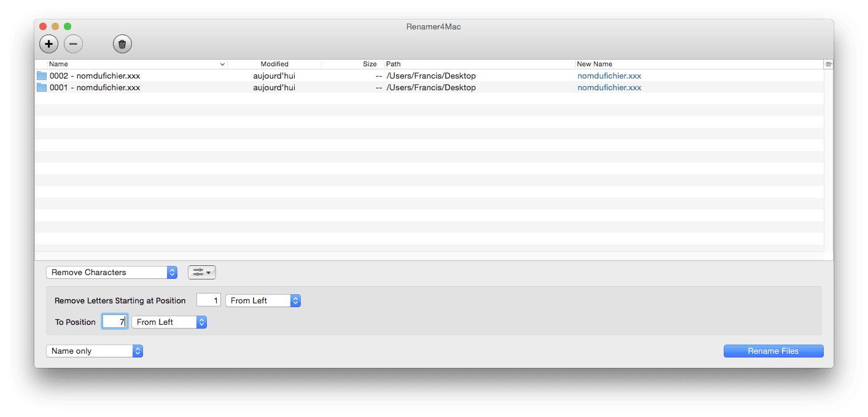Click the Path column header
Viewport: 868px width, 417px height.
click(480, 64)
